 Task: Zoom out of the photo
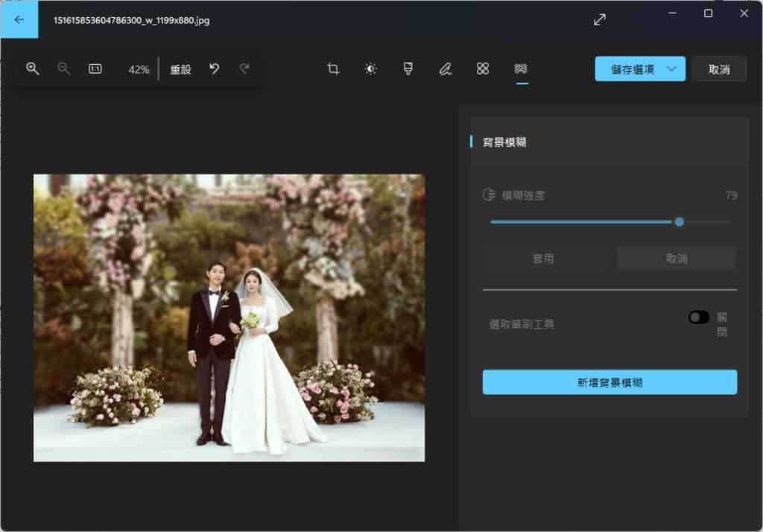[63, 69]
